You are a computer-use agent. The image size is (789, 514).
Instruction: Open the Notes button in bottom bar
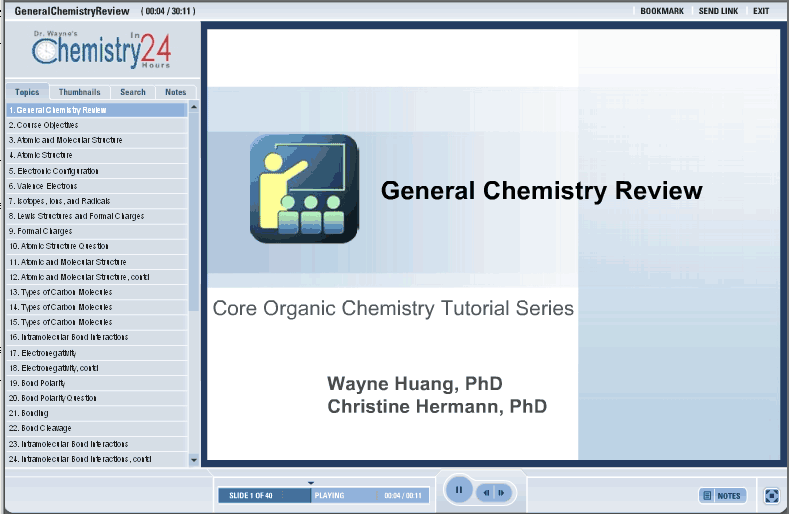click(722, 495)
